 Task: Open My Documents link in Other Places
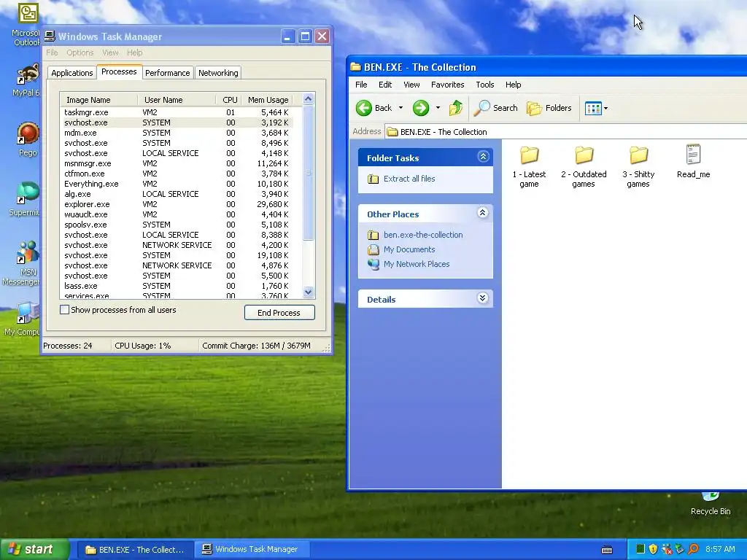click(409, 249)
